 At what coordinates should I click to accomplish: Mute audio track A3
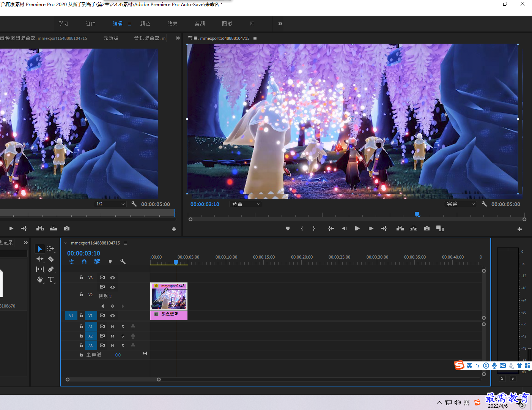pyautogui.click(x=112, y=345)
